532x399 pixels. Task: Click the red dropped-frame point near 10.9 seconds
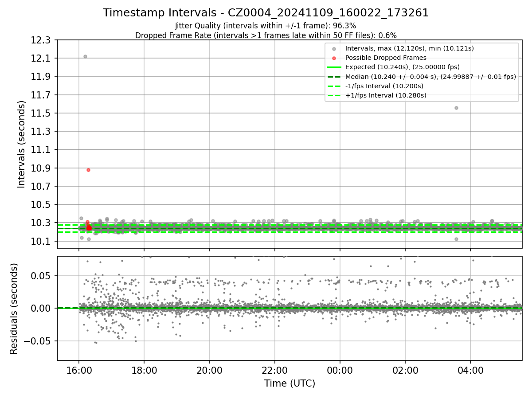point(88,170)
